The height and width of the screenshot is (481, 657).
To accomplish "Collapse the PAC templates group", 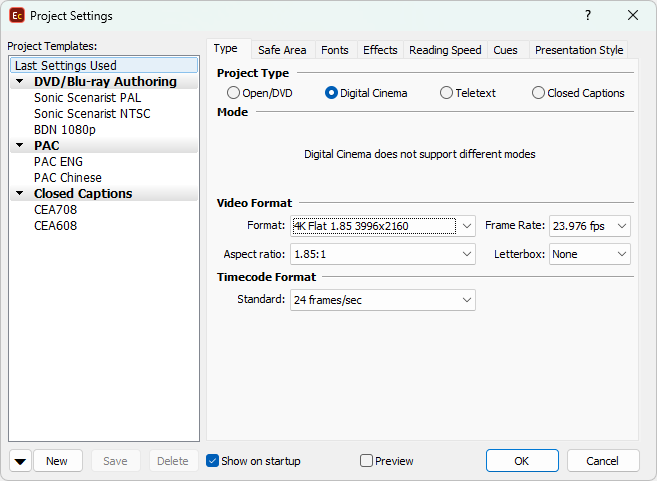I will pos(20,146).
